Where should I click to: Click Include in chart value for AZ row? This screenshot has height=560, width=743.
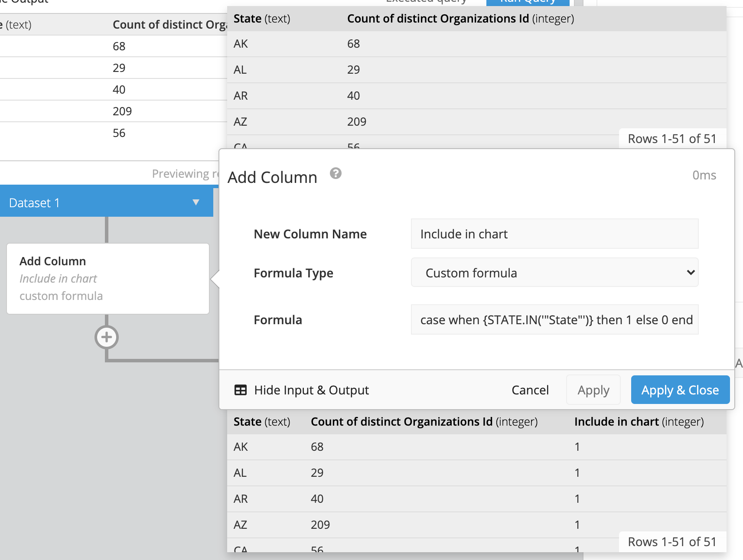click(x=577, y=525)
